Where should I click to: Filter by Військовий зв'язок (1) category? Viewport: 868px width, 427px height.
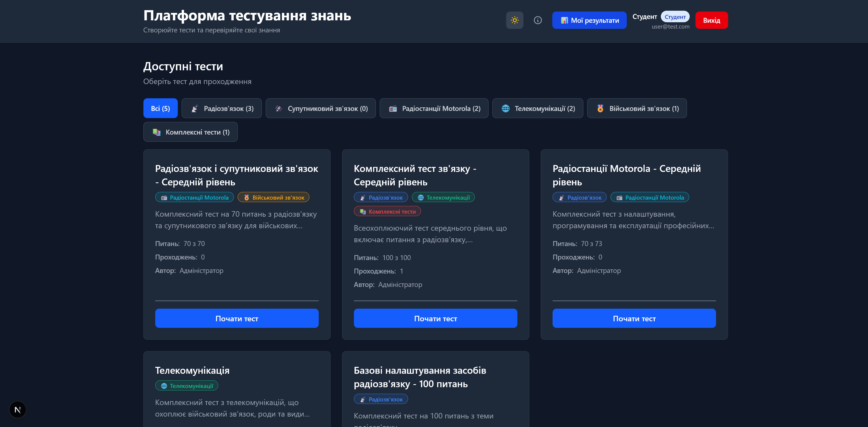(x=637, y=108)
